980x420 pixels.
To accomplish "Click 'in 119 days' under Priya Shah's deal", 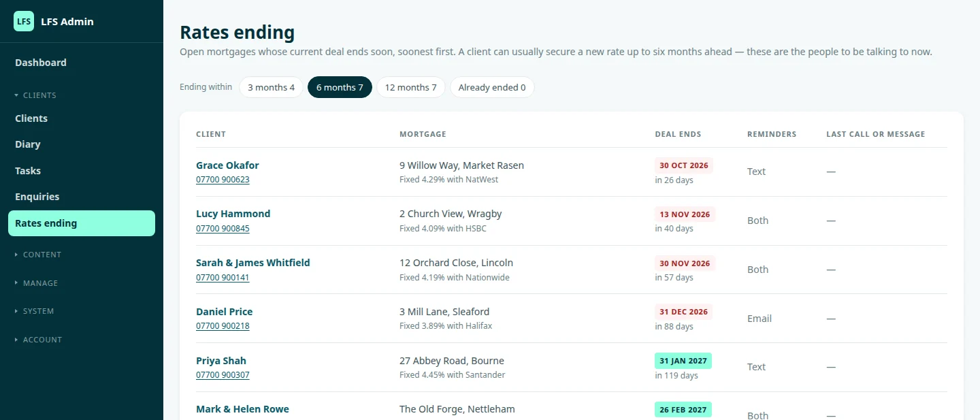I will (x=676, y=376).
